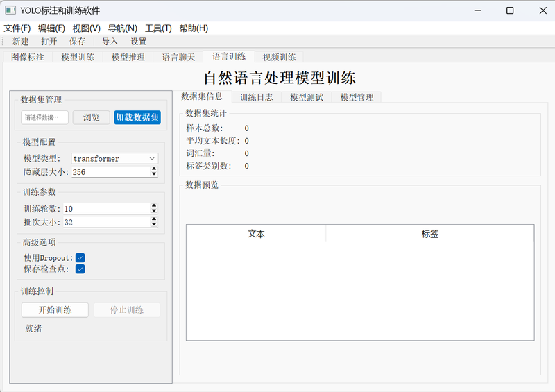Decrease 训练轮数 with down arrow
The height and width of the screenshot is (392, 555).
154,211
